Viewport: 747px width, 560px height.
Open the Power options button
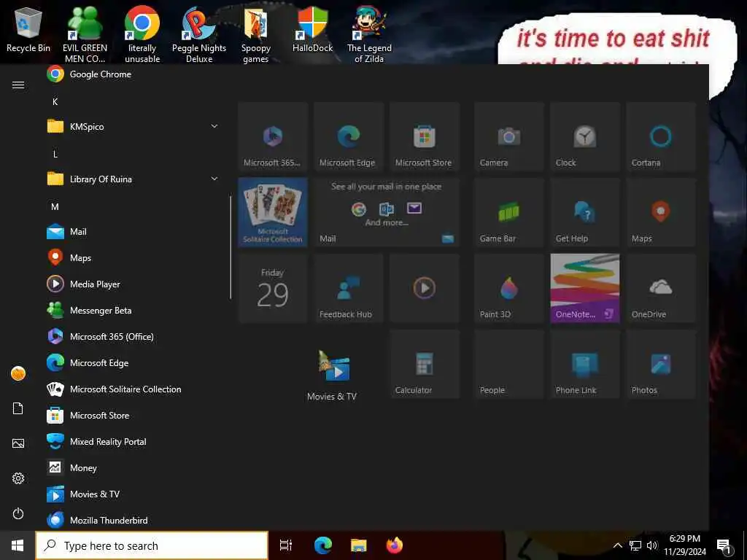(x=18, y=514)
